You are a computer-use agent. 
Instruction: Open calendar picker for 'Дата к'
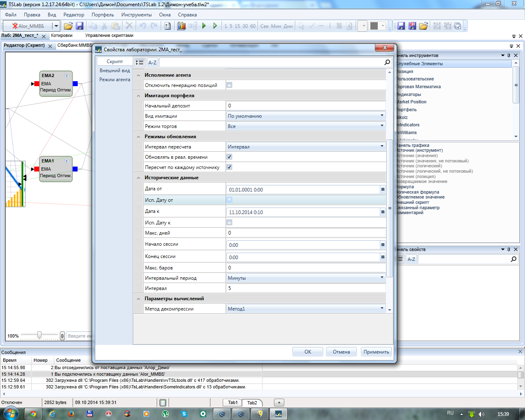point(383,212)
